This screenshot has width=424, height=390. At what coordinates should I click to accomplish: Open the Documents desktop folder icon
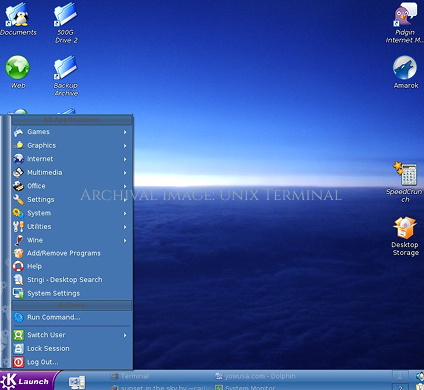pos(17,15)
